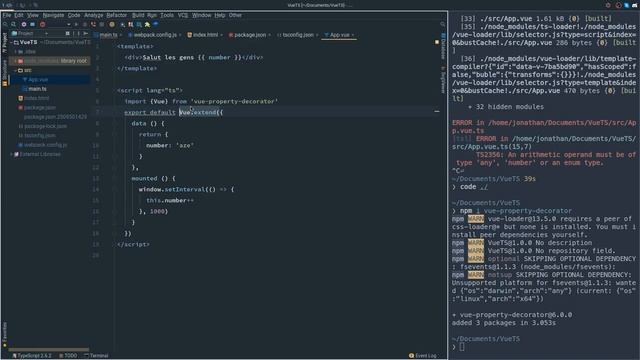
Task: Hide the Project tool window panel
Action: [x=86, y=33]
